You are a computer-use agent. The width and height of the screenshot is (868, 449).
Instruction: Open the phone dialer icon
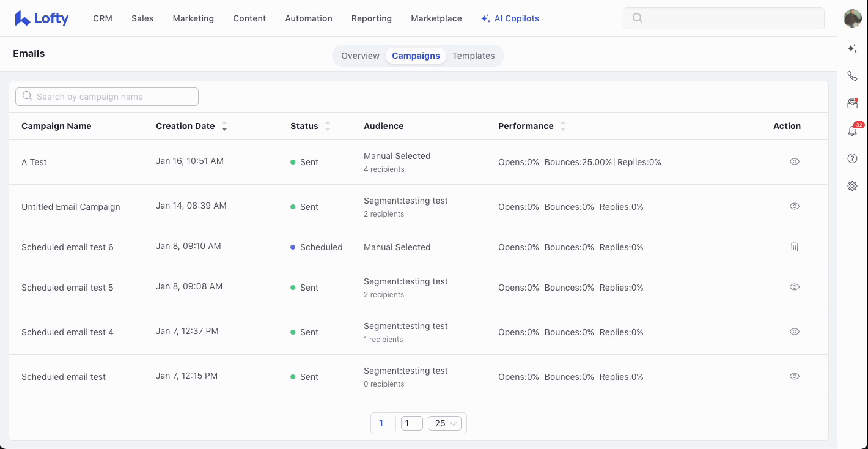click(x=852, y=76)
